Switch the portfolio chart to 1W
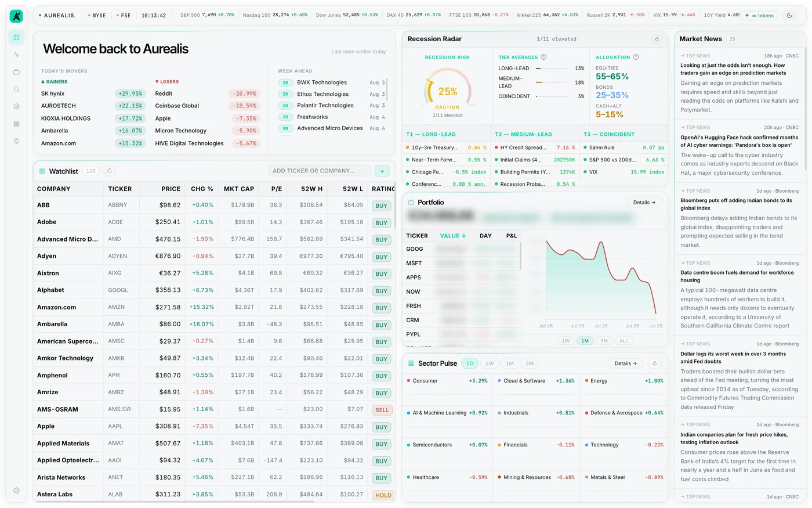Screen dimensions: 812x508 [565, 341]
